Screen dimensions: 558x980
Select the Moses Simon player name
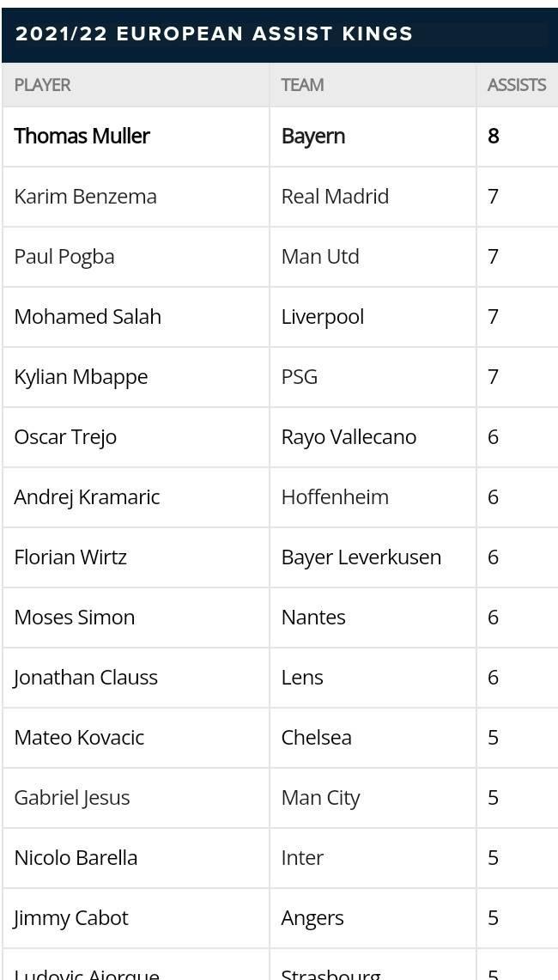(x=75, y=618)
